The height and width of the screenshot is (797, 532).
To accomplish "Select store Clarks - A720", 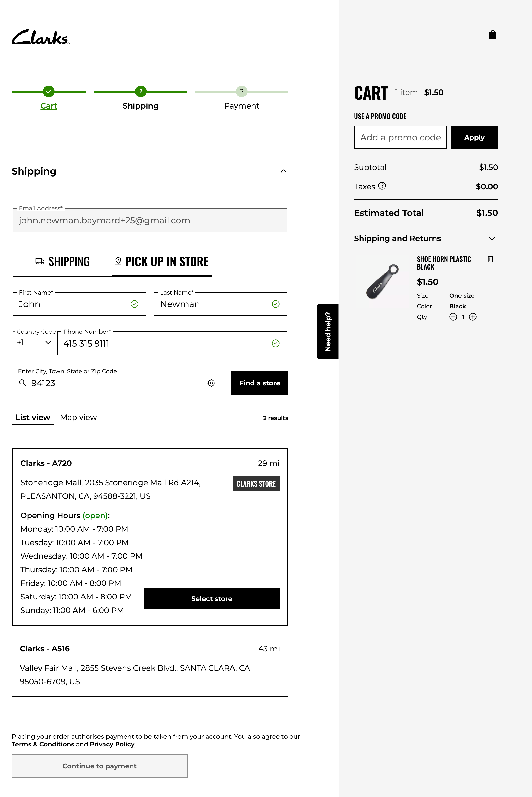I will (211, 599).
